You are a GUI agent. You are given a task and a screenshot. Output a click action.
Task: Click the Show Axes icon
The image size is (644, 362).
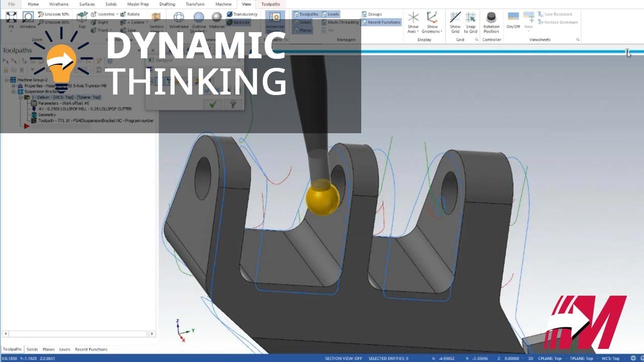[x=413, y=17]
